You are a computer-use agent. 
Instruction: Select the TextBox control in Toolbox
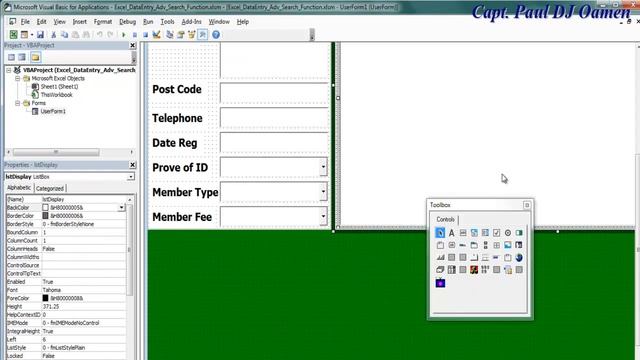463,233
